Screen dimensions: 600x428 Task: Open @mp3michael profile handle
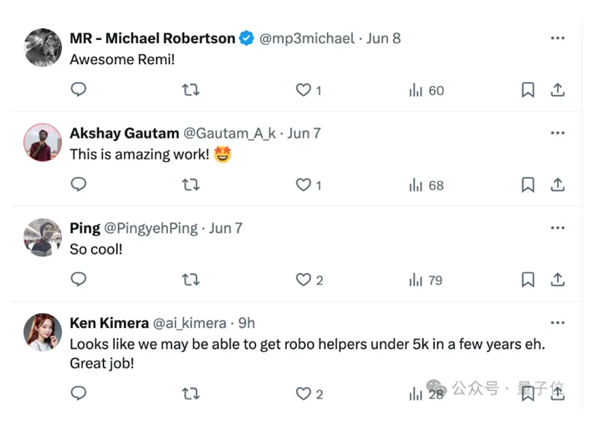tap(307, 39)
